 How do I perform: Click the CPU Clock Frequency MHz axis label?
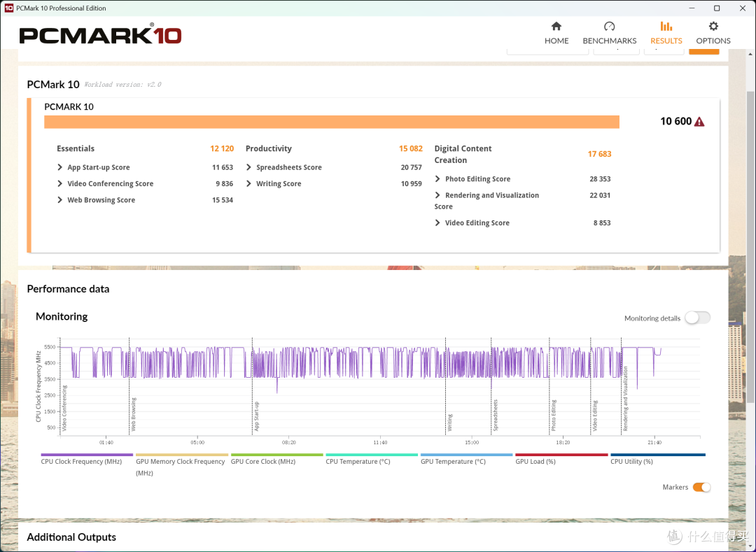coord(38,385)
